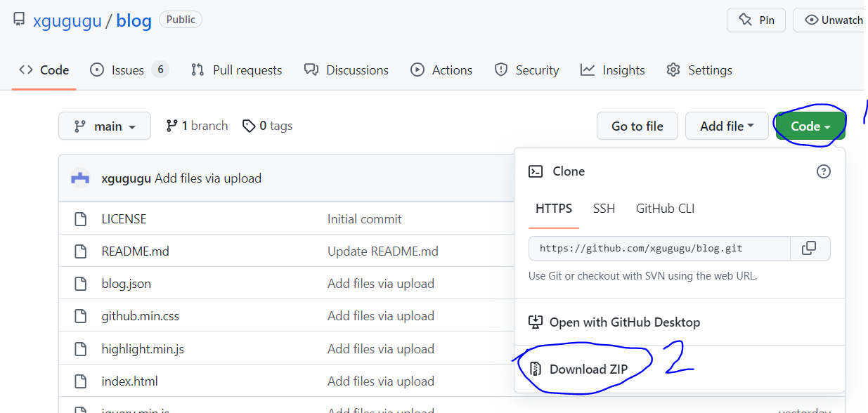The width and height of the screenshot is (868, 413).
Task: Open the highlight.min.js file
Action: [143, 348]
